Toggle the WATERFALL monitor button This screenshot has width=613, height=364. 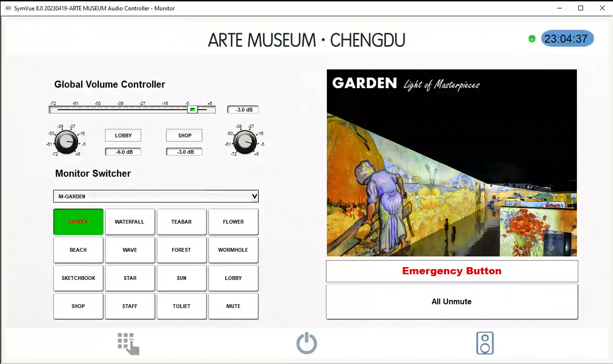130,222
